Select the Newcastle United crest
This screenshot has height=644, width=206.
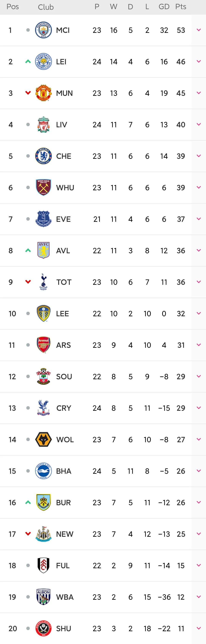point(43,534)
